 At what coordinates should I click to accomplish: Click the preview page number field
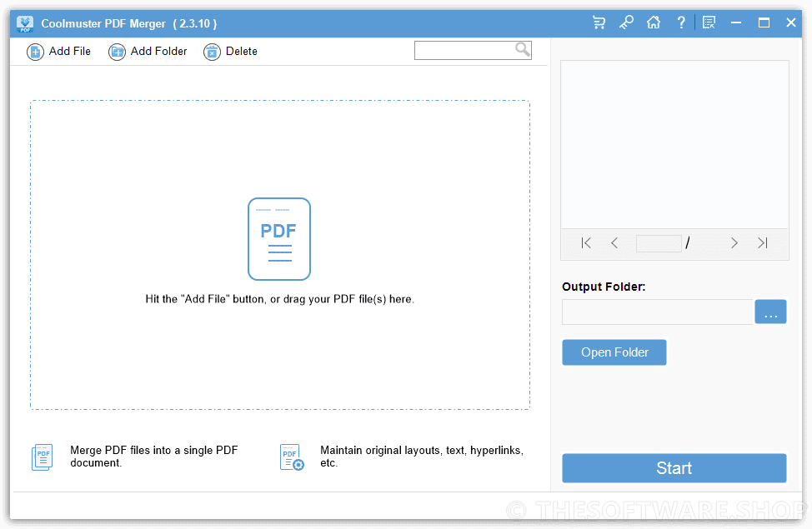[659, 243]
